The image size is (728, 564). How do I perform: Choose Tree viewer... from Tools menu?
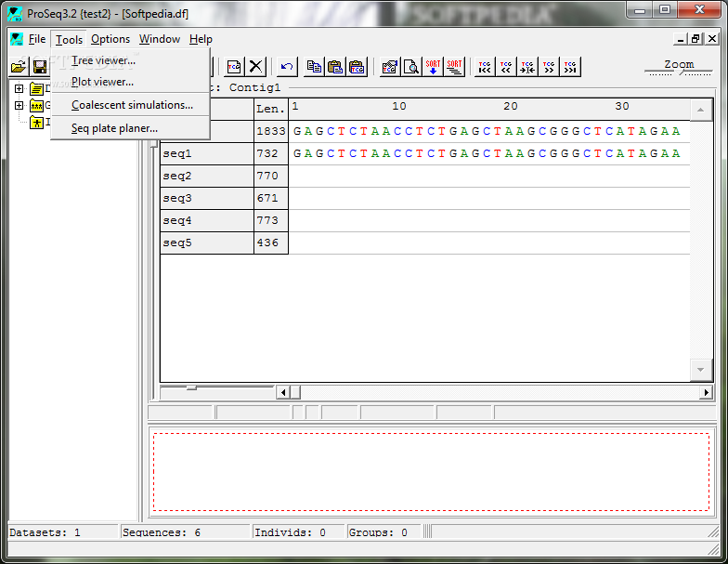(x=130, y=60)
